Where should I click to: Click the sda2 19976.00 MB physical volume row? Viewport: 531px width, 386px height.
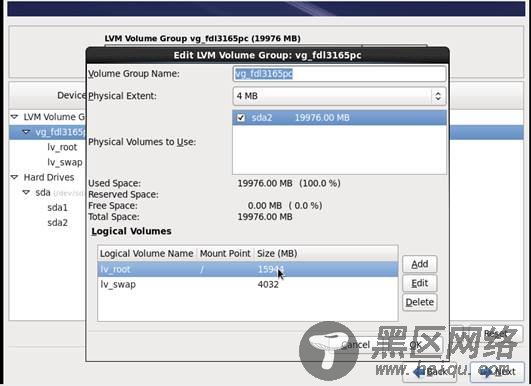[339, 118]
